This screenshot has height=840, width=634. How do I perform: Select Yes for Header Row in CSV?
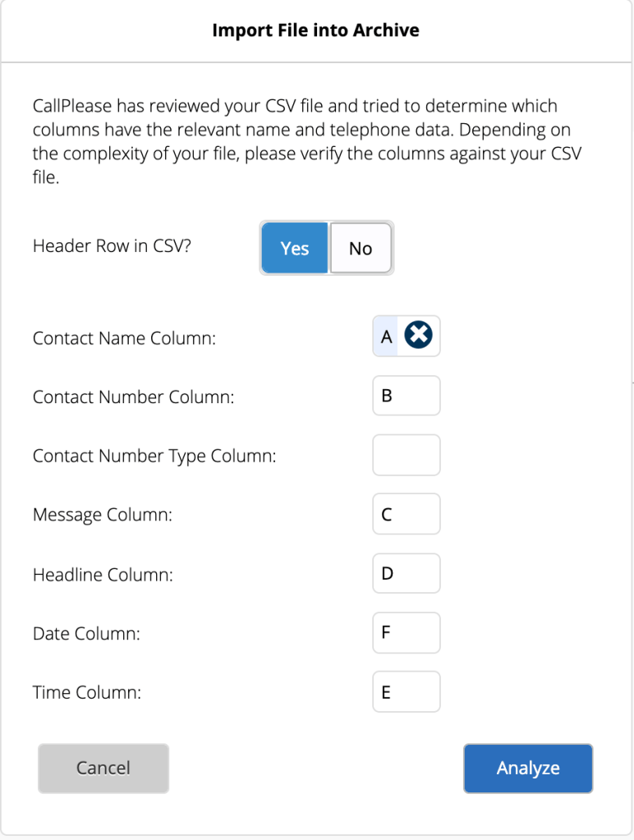(x=295, y=248)
